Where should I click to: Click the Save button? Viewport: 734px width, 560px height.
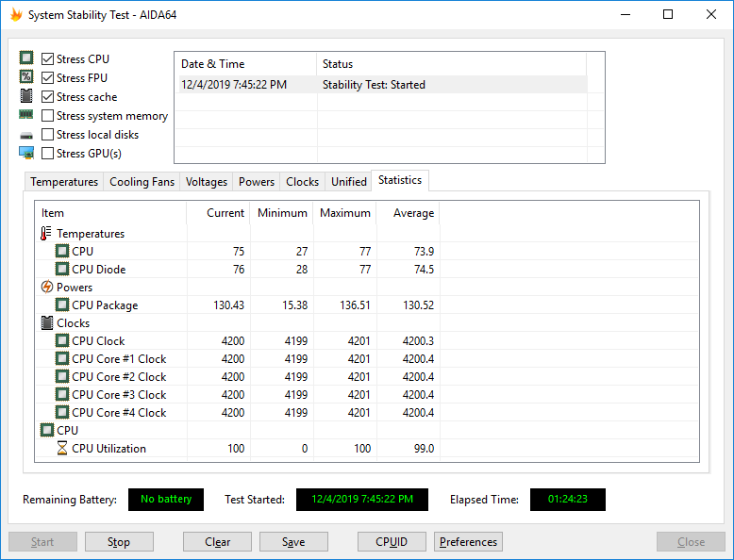tap(293, 542)
